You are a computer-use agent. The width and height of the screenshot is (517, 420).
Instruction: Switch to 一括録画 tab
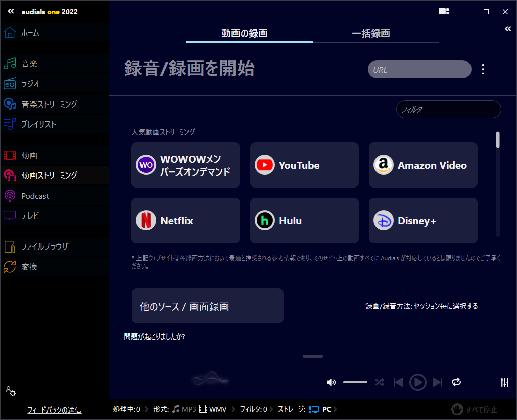coord(375,33)
